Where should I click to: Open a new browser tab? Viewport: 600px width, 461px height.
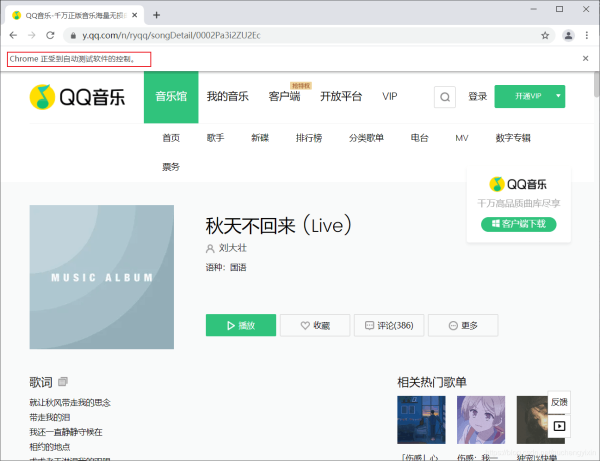(x=156, y=14)
